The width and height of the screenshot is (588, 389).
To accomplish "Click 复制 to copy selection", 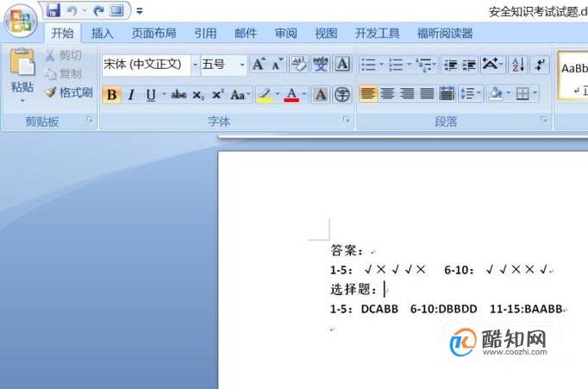I will 63,73.
